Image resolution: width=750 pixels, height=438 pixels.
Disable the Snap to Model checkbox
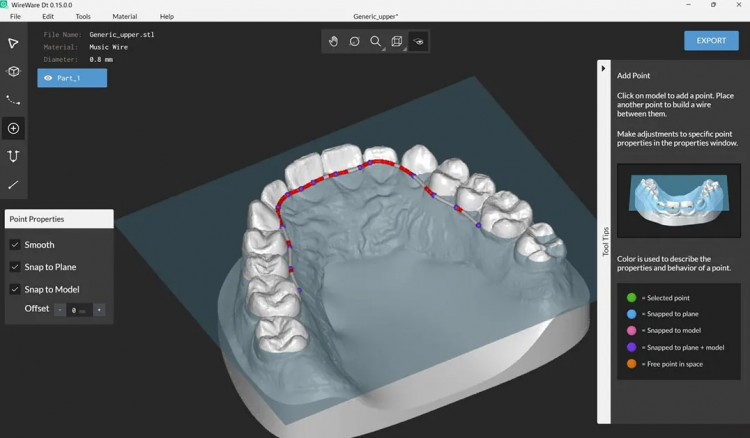click(15, 289)
